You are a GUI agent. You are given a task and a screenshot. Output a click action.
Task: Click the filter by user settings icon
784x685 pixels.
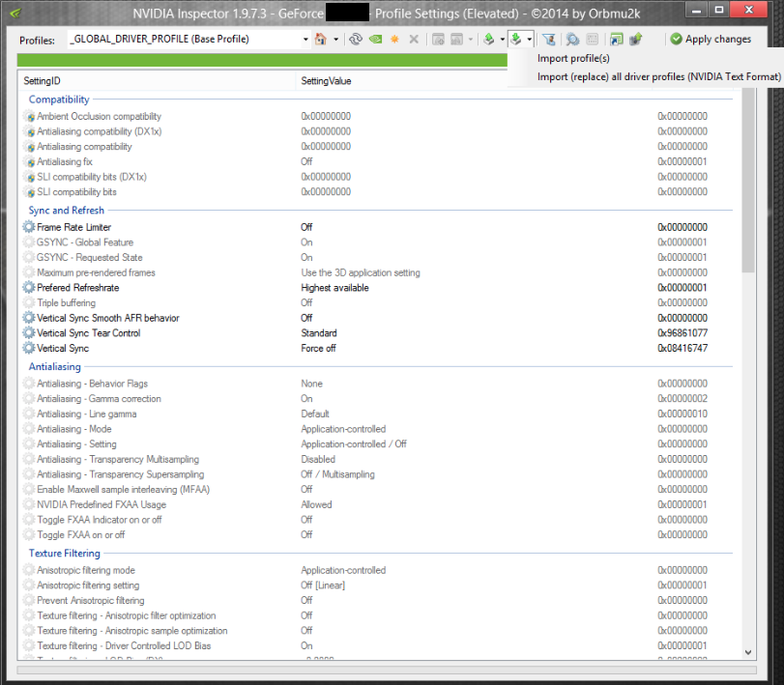click(548, 39)
